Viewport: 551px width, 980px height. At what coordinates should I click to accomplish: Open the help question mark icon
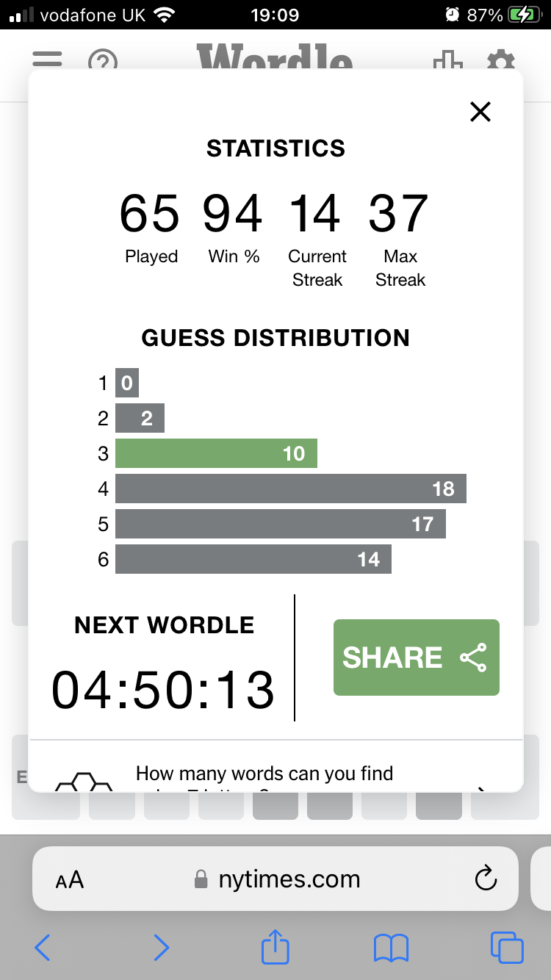coord(103,61)
